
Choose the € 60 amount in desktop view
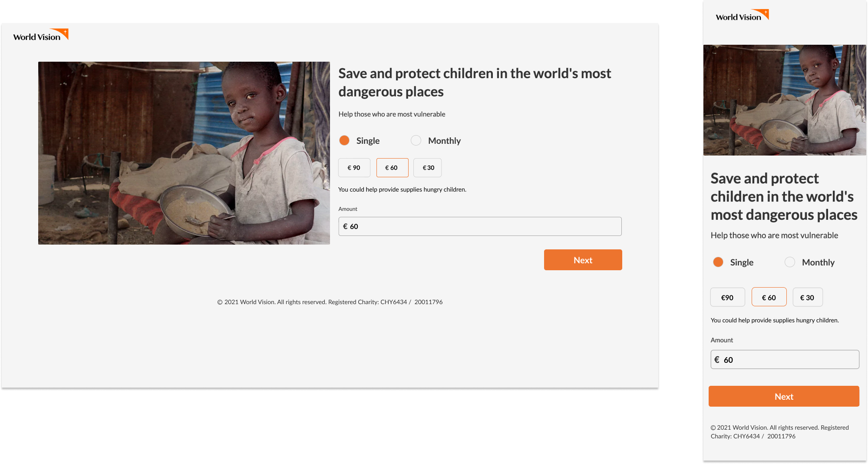392,168
